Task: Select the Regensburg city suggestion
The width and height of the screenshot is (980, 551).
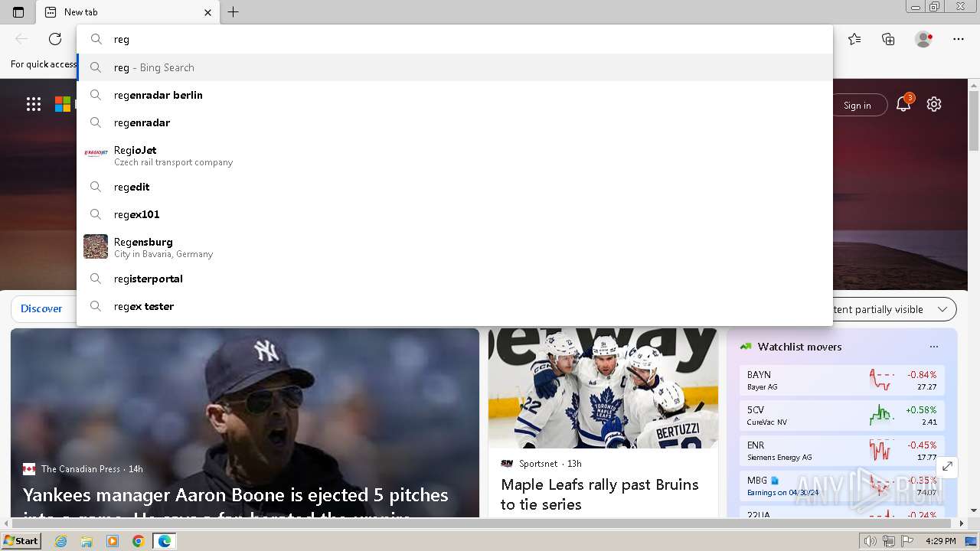Action: [x=455, y=247]
